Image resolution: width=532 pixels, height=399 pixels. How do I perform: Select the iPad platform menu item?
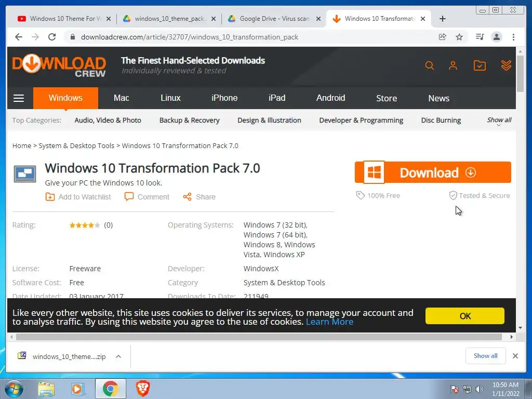(x=277, y=98)
